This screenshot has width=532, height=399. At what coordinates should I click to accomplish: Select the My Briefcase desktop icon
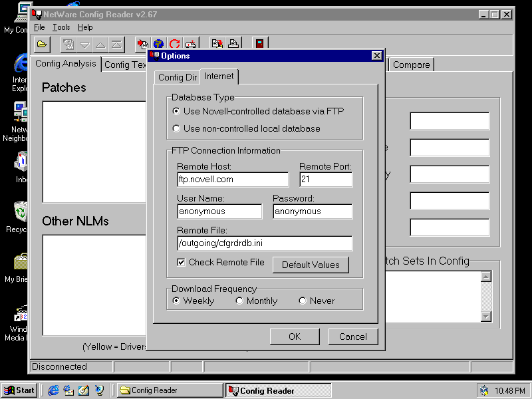(17, 267)
